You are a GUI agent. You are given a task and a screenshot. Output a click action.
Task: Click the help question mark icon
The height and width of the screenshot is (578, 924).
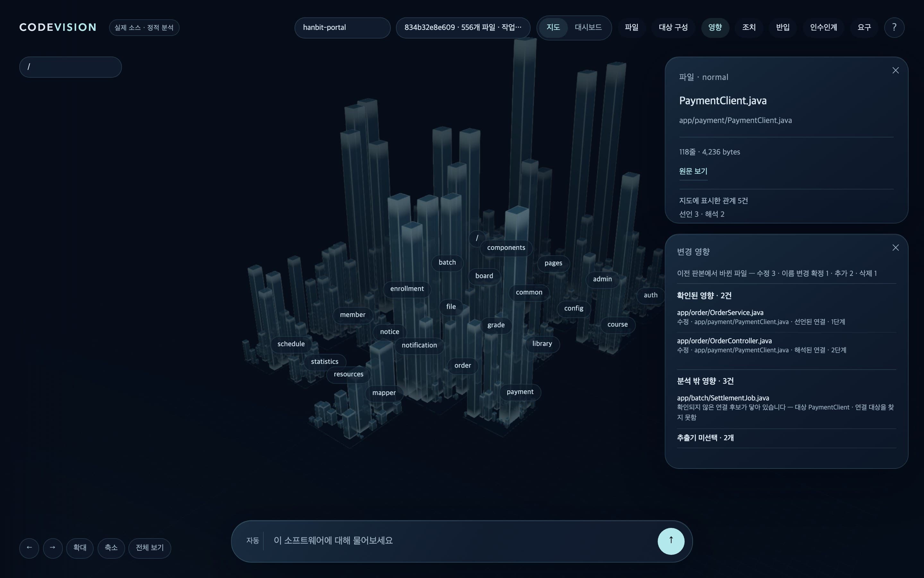(894, 28)
